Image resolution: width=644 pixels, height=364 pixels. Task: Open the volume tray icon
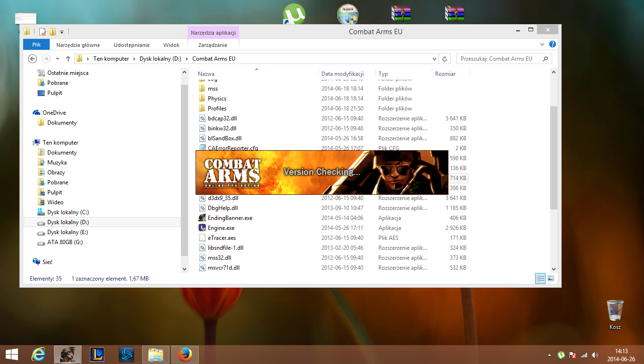pos(595,355)
